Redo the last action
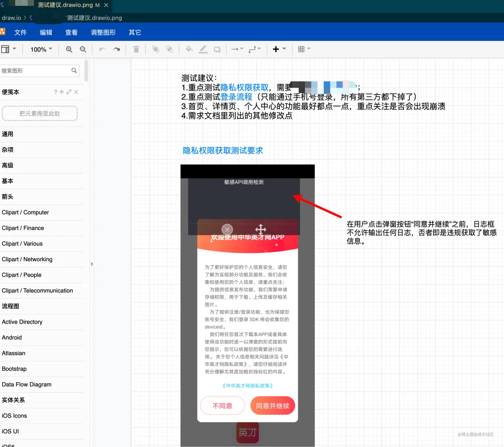The image size is (504, 447). click(x=116, y=49)
